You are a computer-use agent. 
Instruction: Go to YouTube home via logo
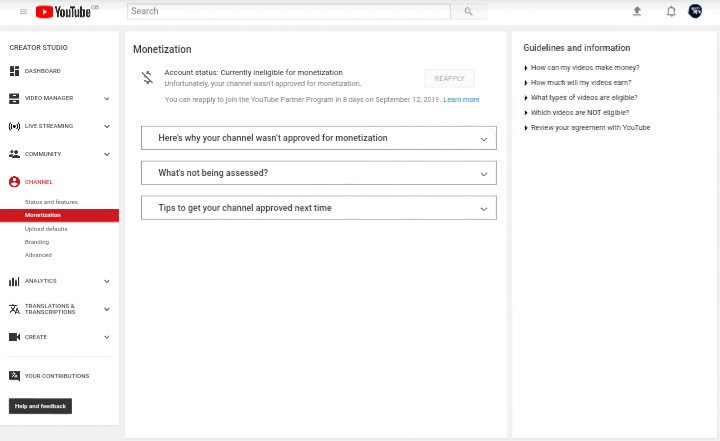coord(63,11)
